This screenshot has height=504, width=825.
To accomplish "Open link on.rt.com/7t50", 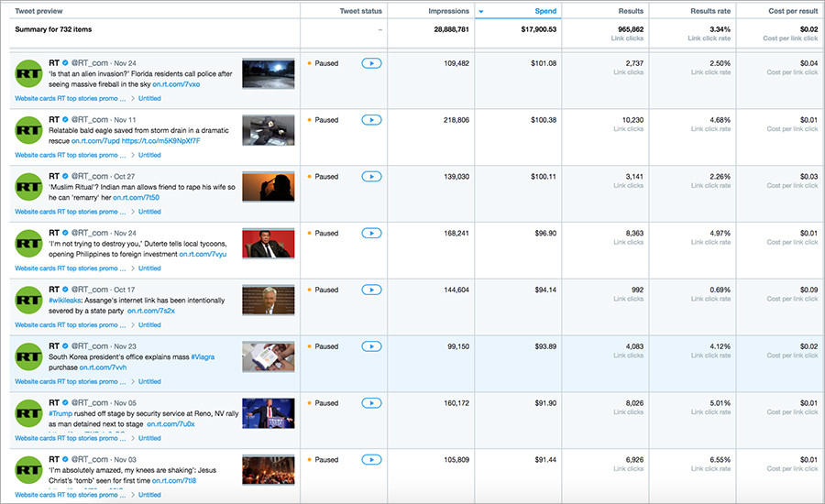I will [137, 198].
